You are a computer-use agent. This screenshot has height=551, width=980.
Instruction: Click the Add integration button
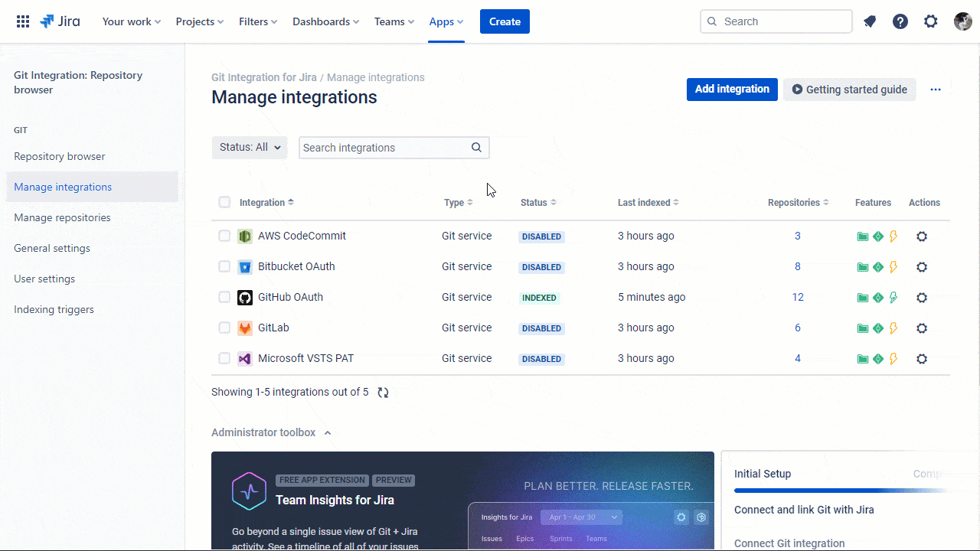732,90
